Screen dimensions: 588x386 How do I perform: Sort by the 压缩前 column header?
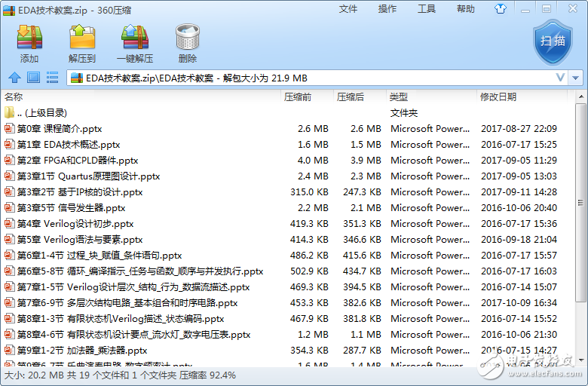(x=297, y=97)
